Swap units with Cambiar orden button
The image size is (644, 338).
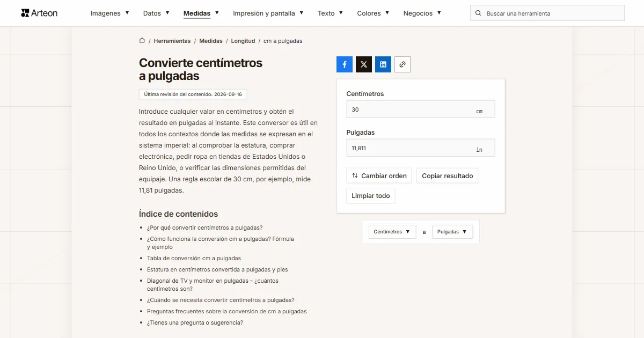(x=379, y=175)
